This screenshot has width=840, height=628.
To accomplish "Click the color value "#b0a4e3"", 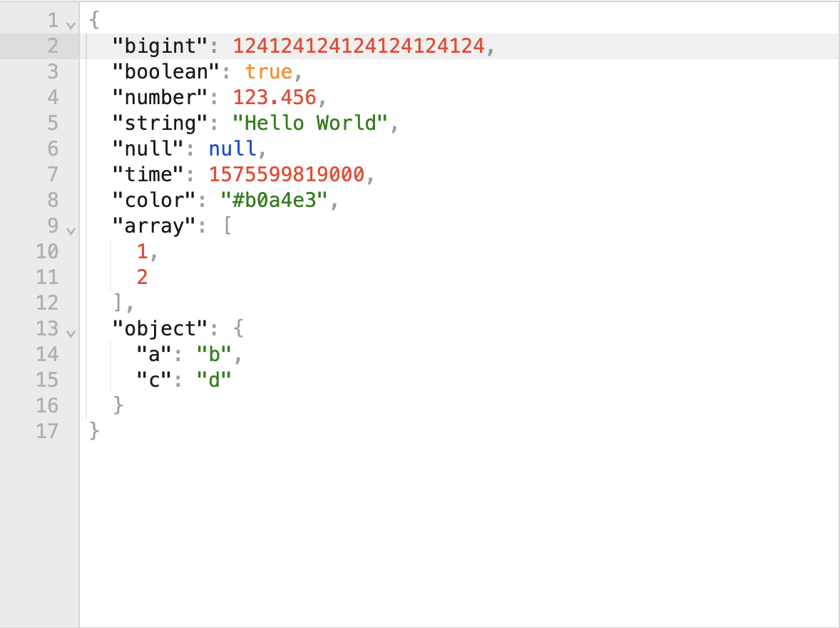I will pos(275,200).
